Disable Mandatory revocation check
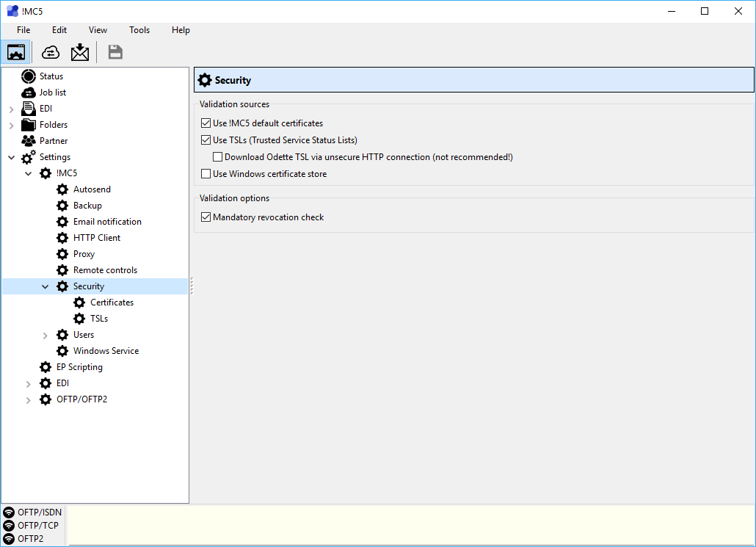The image size is (756, 547). click(206, 217)
